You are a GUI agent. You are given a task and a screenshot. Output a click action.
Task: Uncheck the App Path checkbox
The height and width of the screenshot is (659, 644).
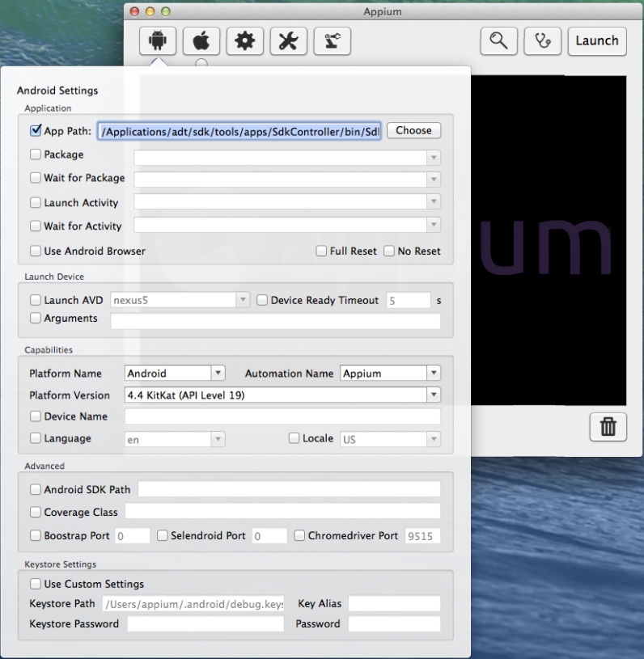36,130
